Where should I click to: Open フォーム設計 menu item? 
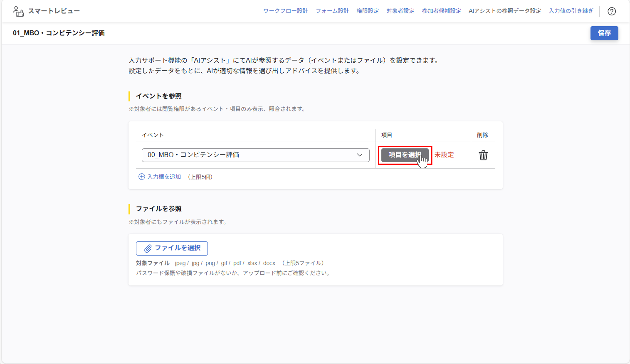[x=332, y=11]
